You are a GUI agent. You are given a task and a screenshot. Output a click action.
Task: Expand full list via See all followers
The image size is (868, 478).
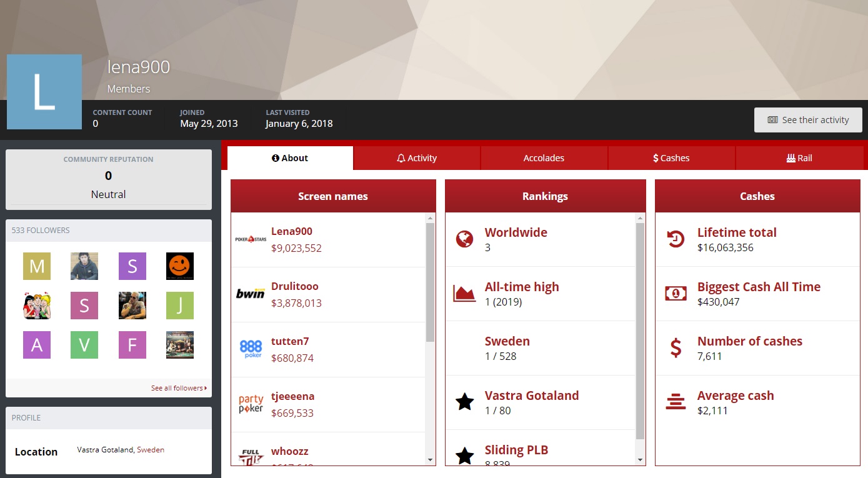(179, 388)
